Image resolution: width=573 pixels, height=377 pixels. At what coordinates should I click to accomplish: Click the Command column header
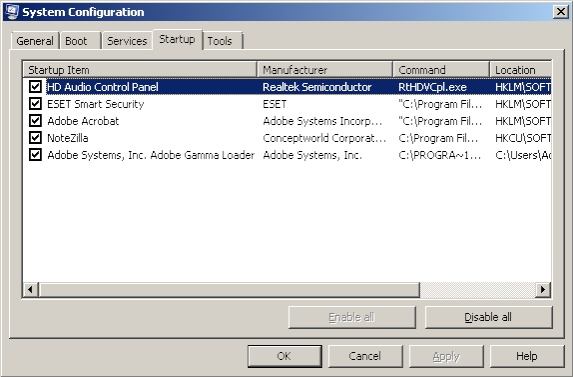[441, 69]
